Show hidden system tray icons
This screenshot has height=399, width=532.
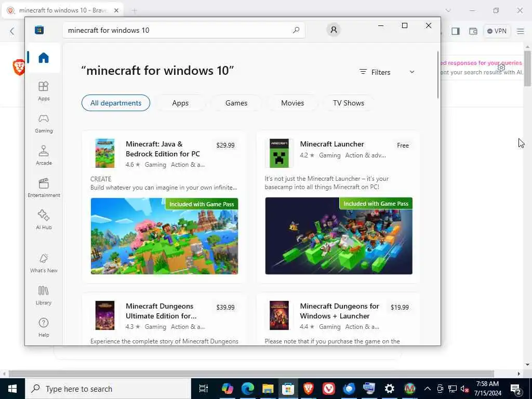[x=428, y=389]
